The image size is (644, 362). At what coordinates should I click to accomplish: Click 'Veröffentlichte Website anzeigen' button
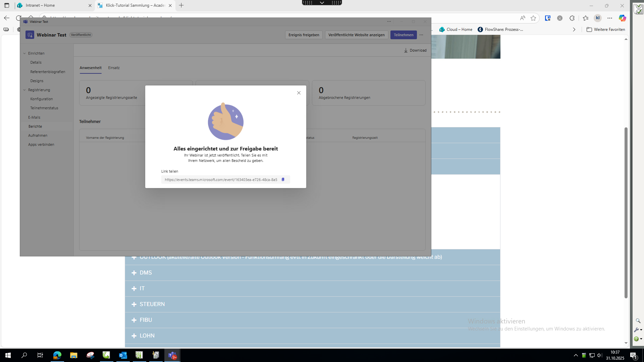(356, 35)
